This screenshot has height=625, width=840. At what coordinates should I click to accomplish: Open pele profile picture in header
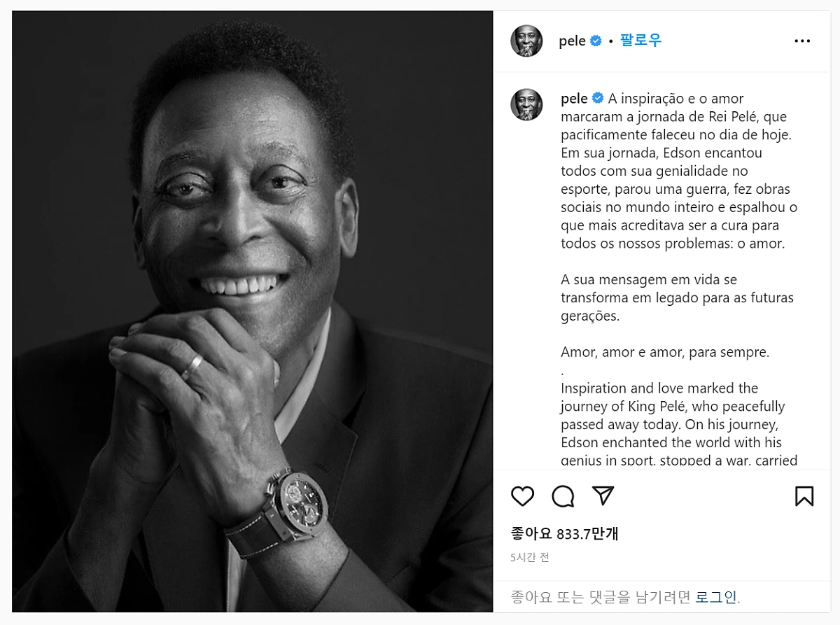pos(526,41)
